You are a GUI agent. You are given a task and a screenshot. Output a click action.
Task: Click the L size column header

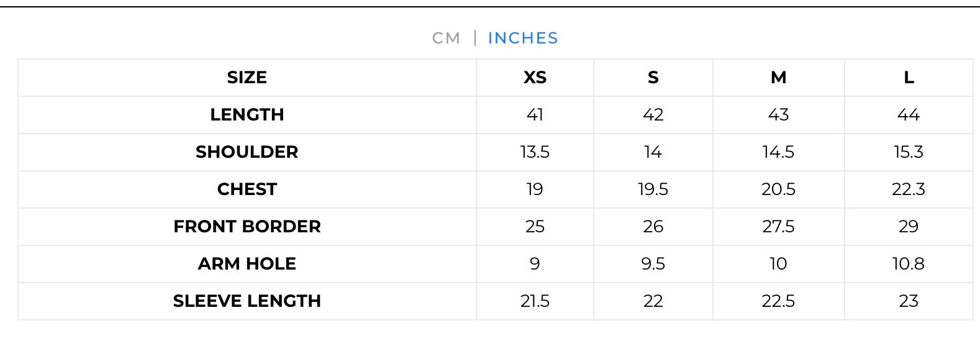point(909,78)
